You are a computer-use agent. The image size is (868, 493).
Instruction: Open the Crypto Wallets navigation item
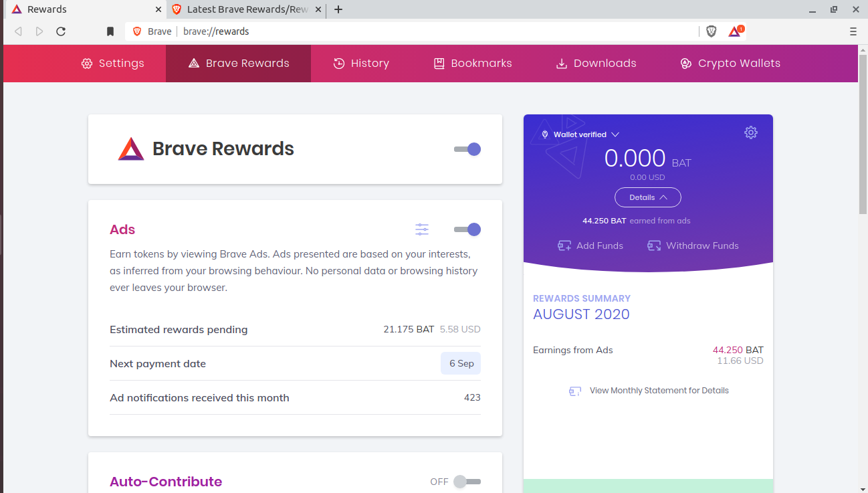tap(730, 64)
